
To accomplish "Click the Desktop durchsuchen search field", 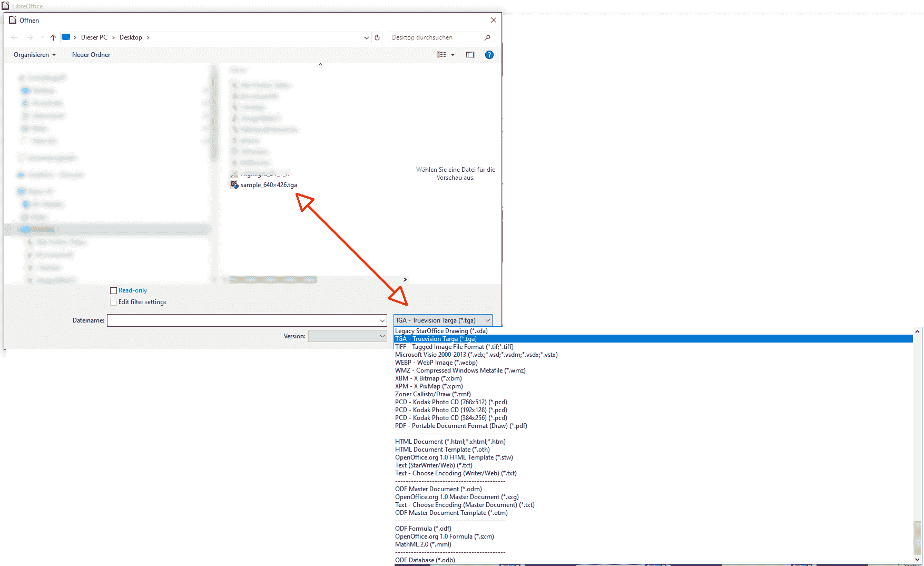I will (x=435, y=37).
